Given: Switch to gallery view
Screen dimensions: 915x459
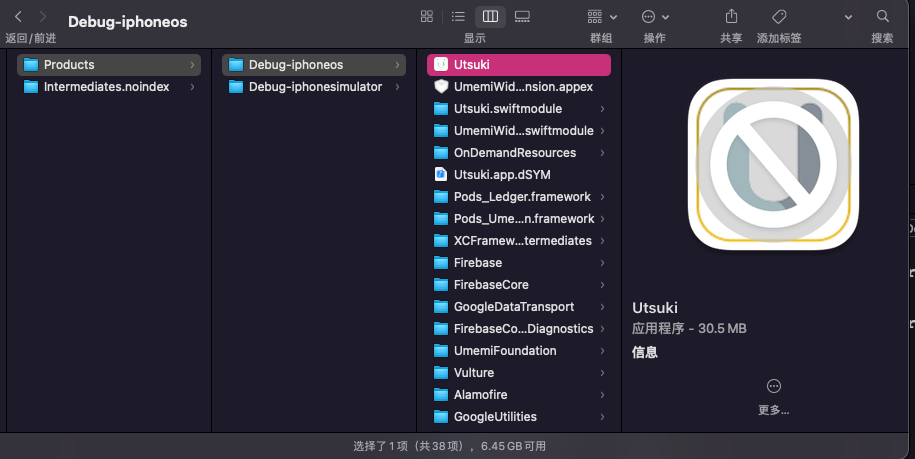Looking at the screenshot, I should [522, 16].
